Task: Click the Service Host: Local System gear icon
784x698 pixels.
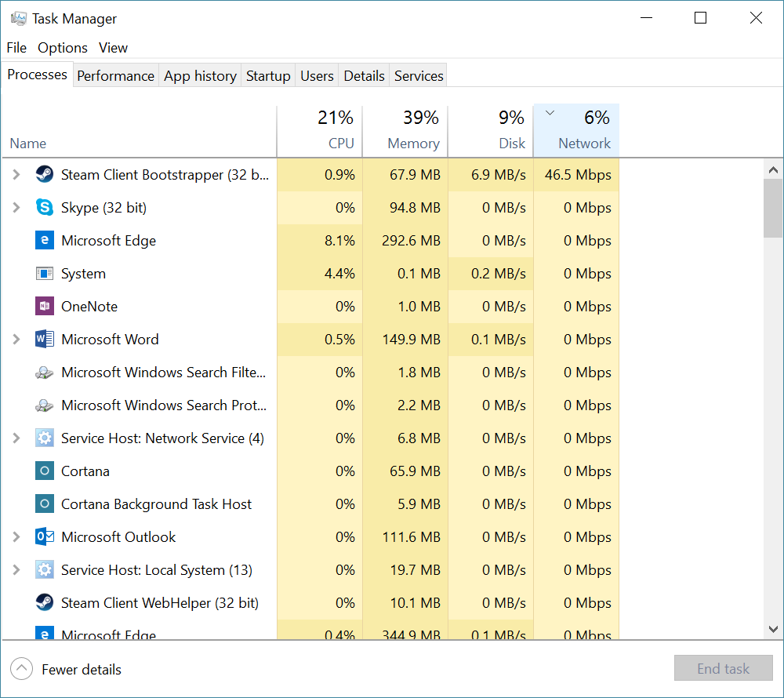Action: (45, 569)
